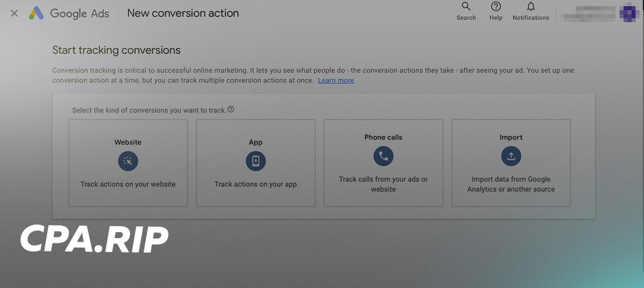This screenshot has width=644, height=288.
Task: Click 'Select the kind of conversions' prompt
Action: [x=149, y=110]
